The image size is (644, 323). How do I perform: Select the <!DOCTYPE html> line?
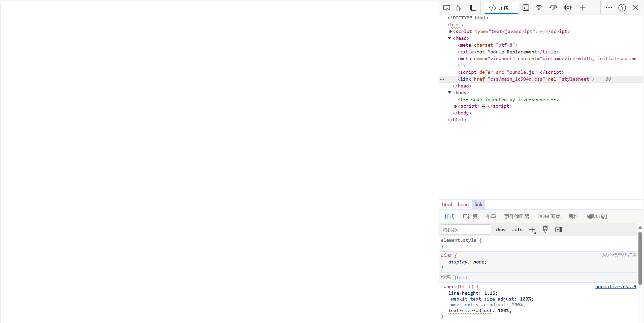tap(468, 18)
